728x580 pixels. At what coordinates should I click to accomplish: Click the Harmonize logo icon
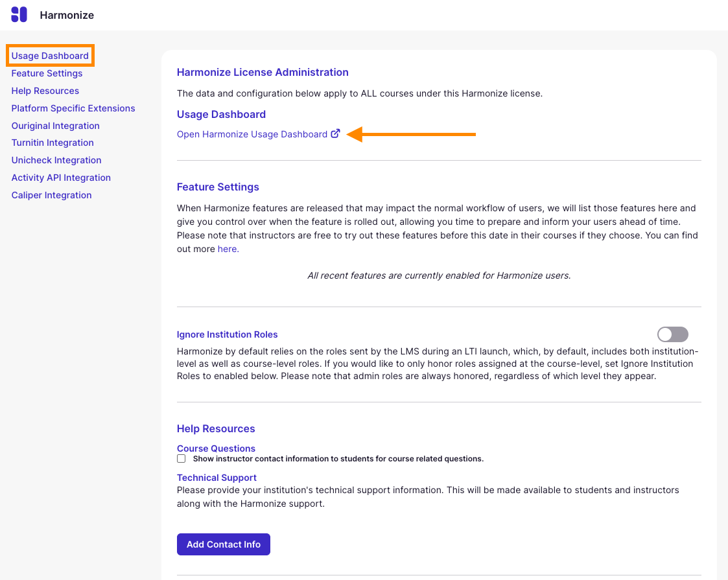[19, 14]
